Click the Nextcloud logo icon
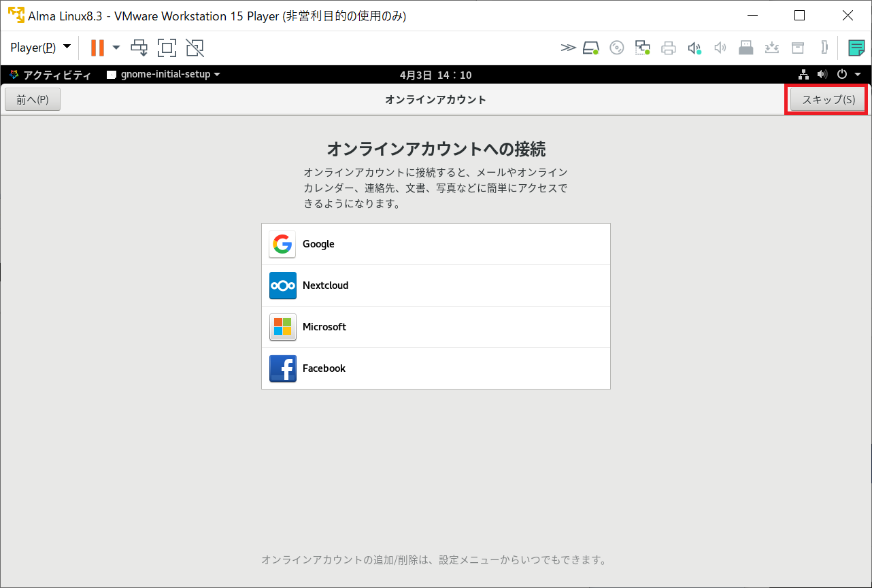Screen dimensions: 872x588 [282, 286]
